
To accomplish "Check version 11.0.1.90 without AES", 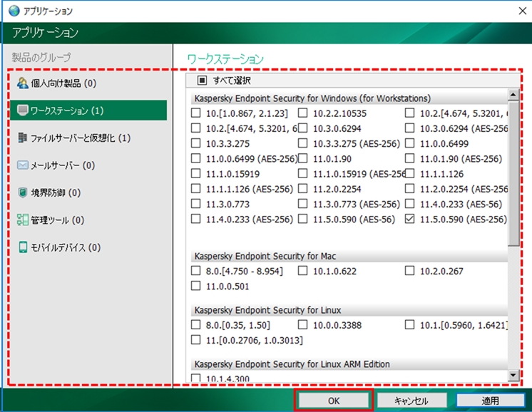I will (x=302, y=158).
